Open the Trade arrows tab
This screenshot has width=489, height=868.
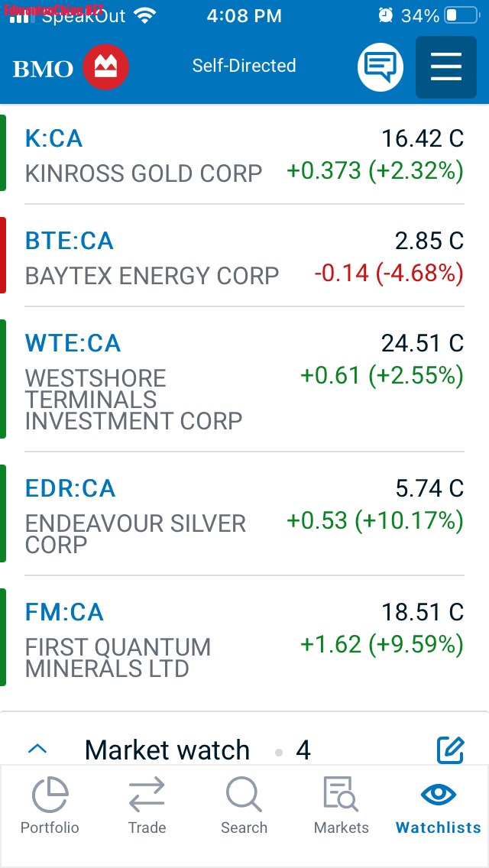click(x=147, y=805)
